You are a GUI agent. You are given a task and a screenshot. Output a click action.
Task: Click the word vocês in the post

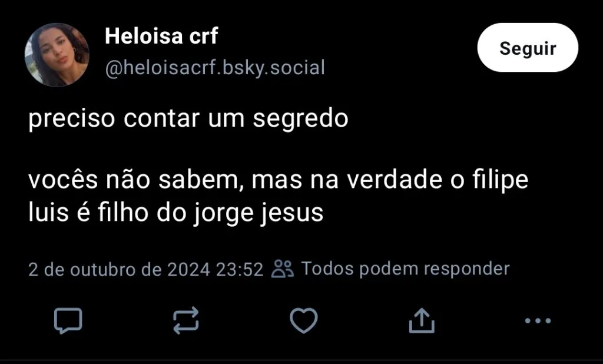[55, 180]
